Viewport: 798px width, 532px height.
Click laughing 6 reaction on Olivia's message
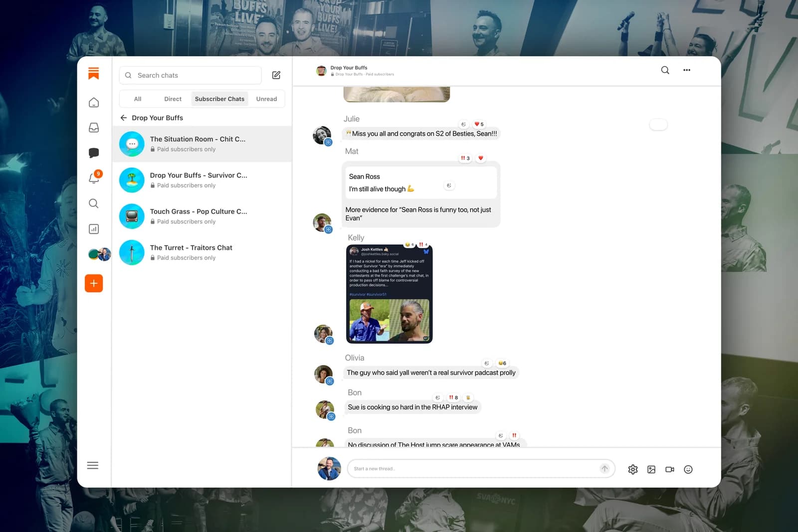click(502, 363)
